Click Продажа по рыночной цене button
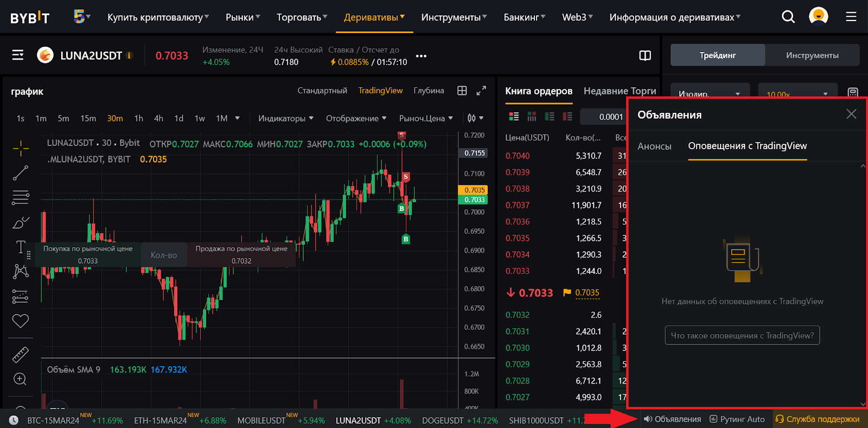The height and width of the screenshot is (428, 868). click(x=241, y=254)
